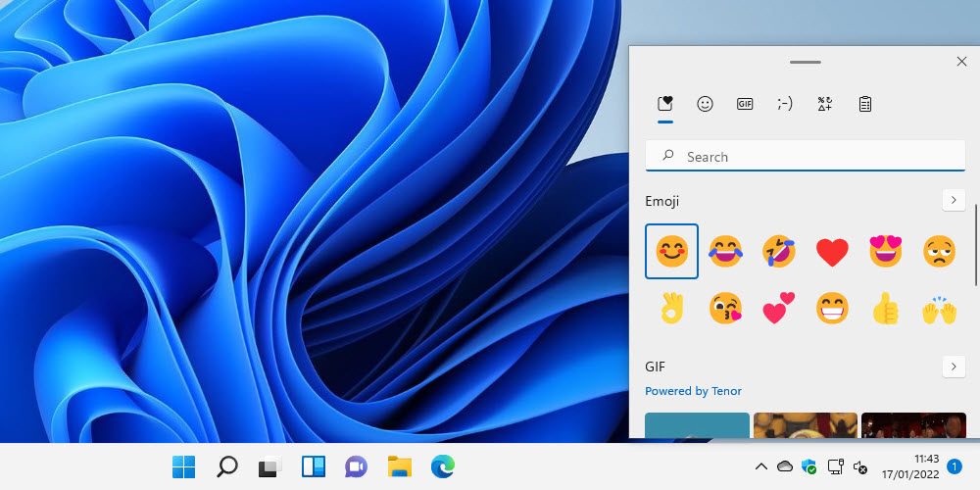This screenshot has height=490, width=980.
Task: Insert the OK hand emoji
Action: click(x=672, y=308)
